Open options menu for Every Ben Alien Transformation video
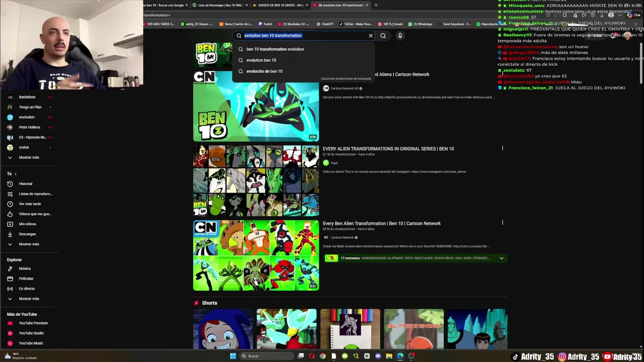 (x=502, y=223)
